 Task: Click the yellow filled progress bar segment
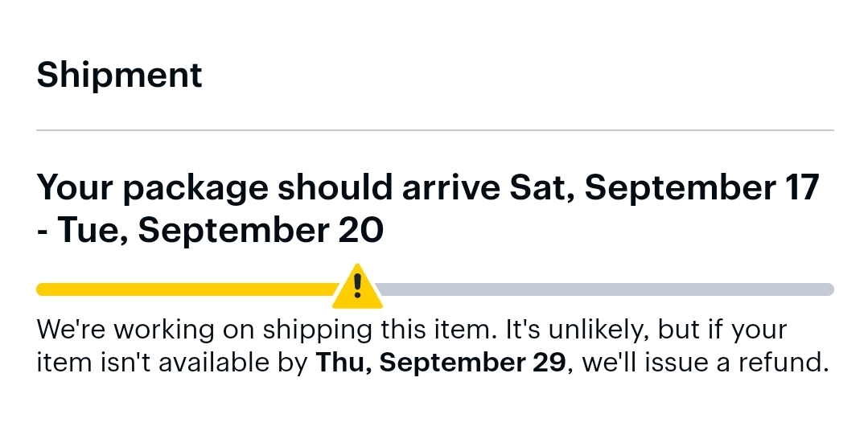pos(185,289)
